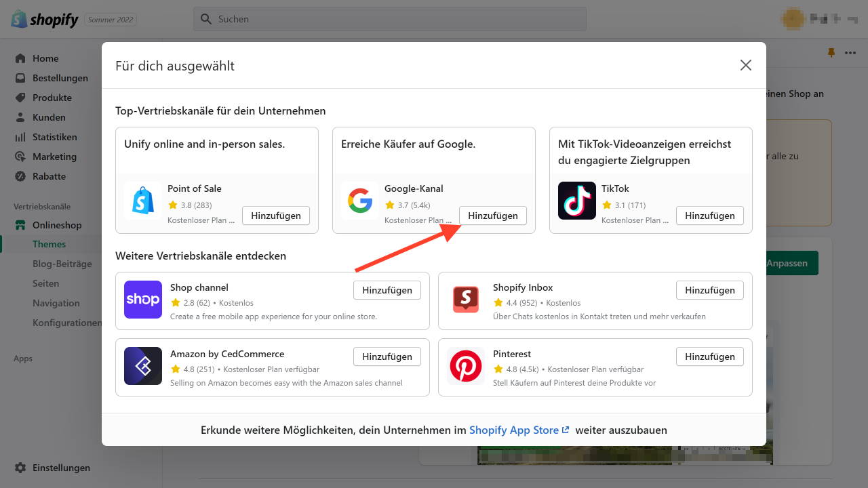Click the Shop channel title

tap(199, 287)
